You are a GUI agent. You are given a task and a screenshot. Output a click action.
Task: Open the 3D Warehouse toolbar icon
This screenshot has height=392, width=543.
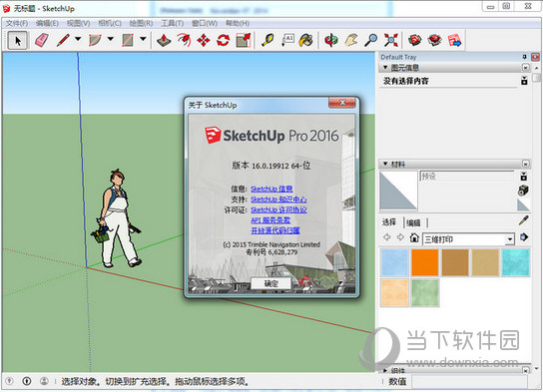click(x=414, y=41)
